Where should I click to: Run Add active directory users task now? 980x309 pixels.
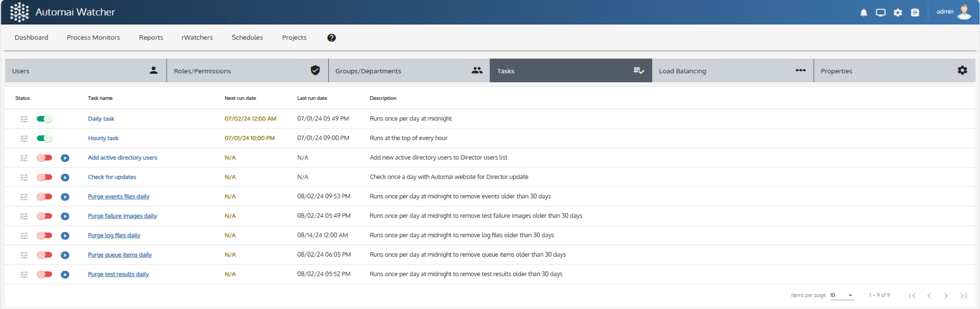click(65, 158)
